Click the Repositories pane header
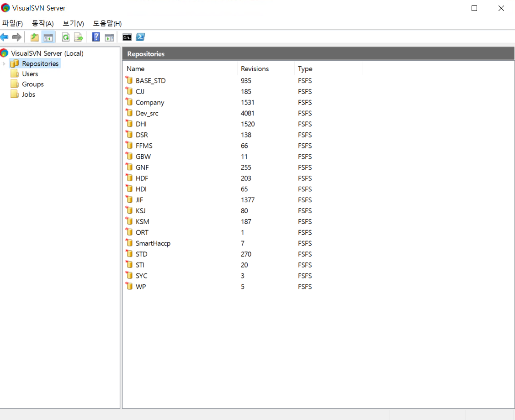The image size is (515, 420). pyautogui.click(x=318, y=54)
